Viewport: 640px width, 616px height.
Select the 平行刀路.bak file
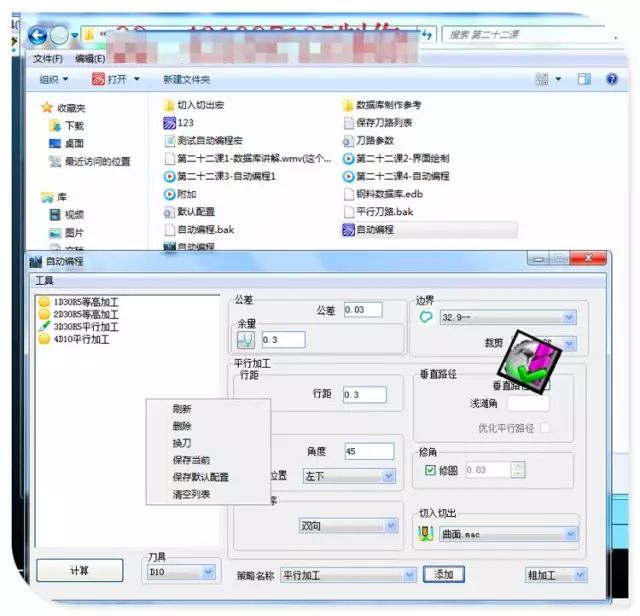[x=378, y=212]
